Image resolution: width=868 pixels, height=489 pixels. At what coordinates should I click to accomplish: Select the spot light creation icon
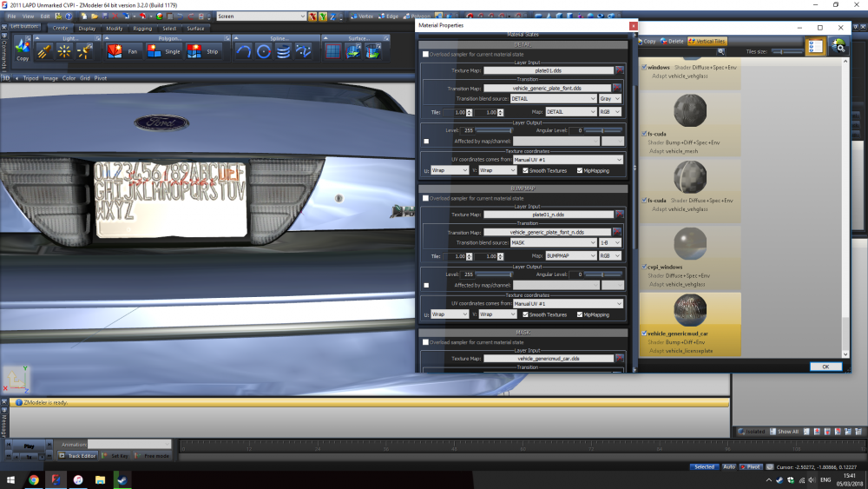pyautogui.click(x=44, y=51)
